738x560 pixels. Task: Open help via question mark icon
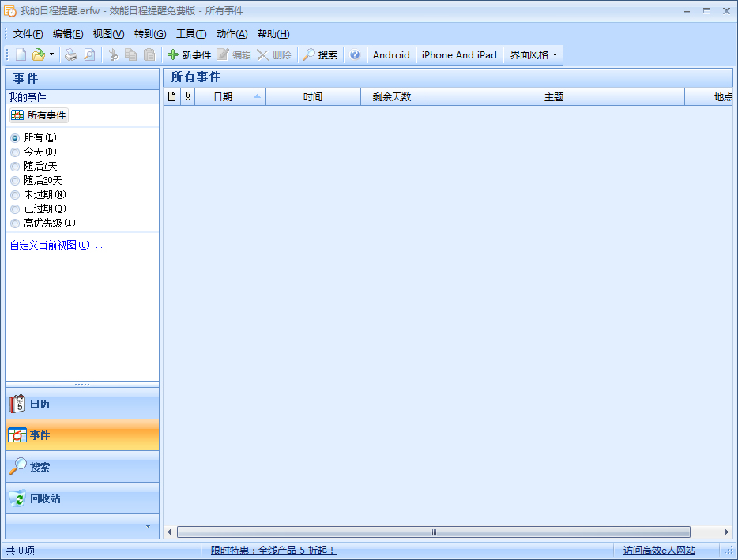click(355, 55)
